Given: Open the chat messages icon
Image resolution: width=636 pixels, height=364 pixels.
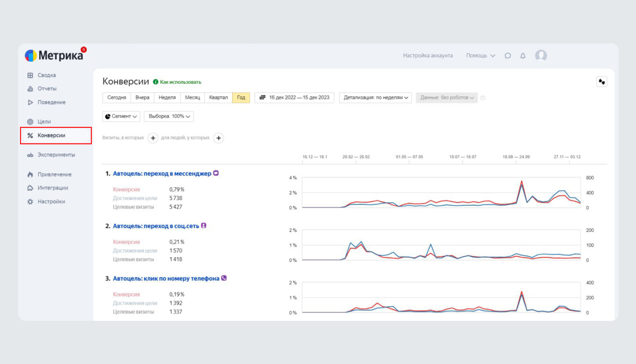Looking at the screenshot, I should 508,56.
